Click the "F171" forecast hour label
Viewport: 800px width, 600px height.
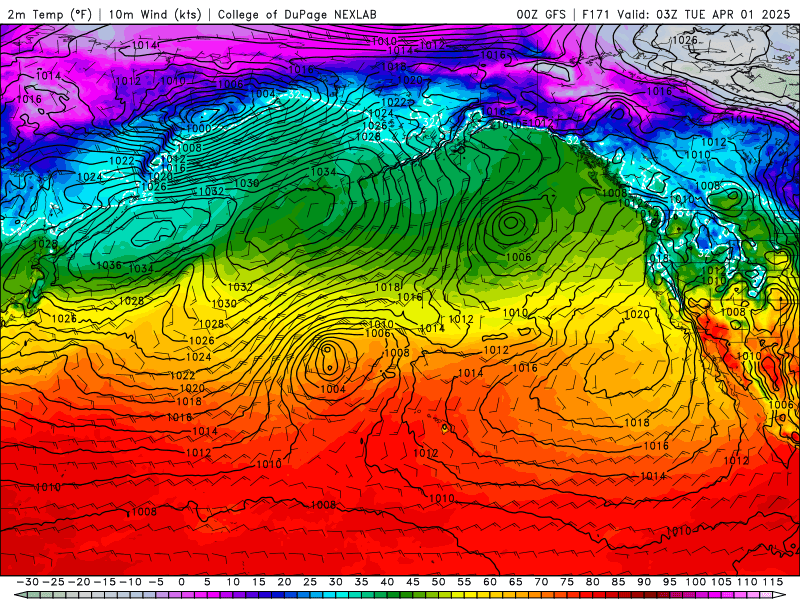pos(596,14)
